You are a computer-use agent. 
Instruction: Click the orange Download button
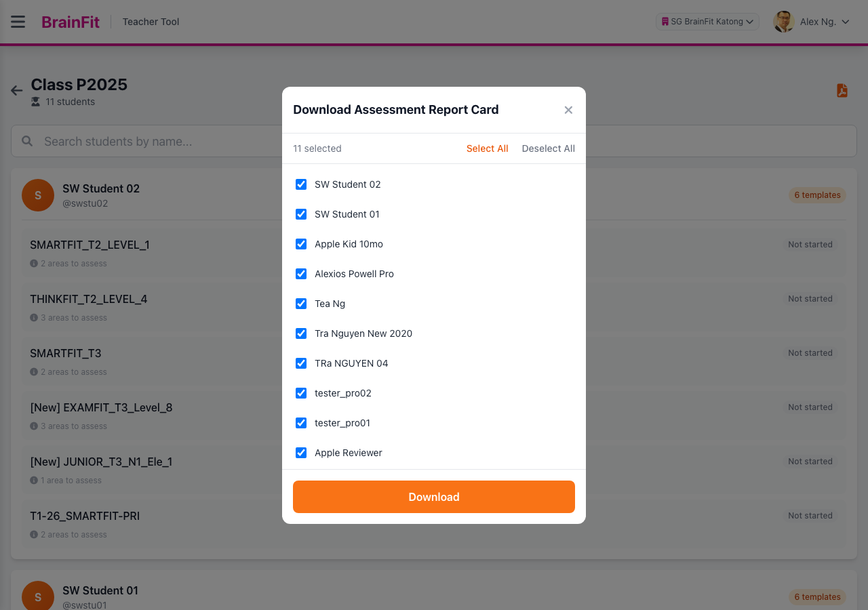click(434, 497)
